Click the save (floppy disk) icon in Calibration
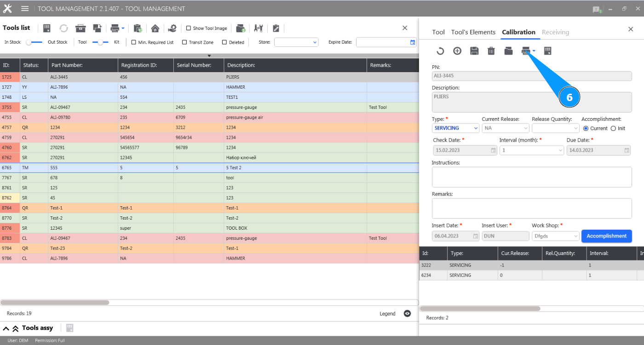 (x=474, y=51)
